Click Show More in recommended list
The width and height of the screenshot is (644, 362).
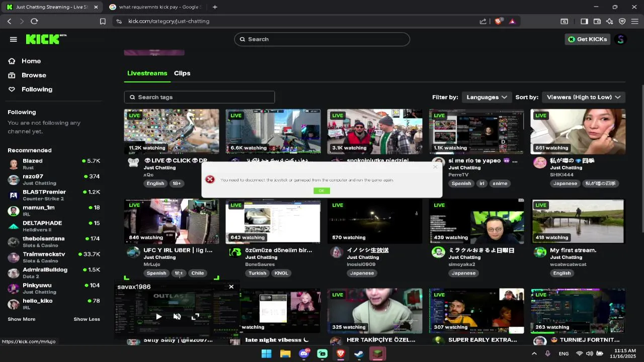(x=21, y=319)
